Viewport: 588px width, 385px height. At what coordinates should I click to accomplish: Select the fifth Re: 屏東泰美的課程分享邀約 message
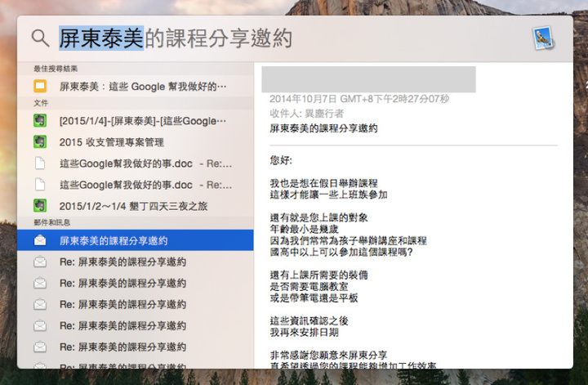(122, 347)
